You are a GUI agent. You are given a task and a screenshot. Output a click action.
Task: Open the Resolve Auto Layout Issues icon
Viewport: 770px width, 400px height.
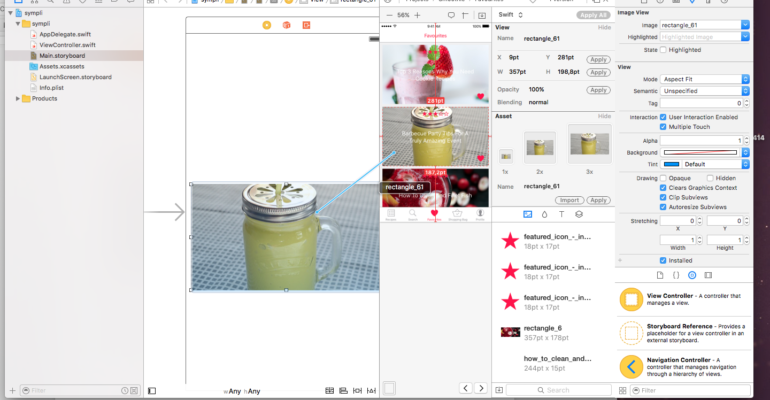click(x=371, y=391)
